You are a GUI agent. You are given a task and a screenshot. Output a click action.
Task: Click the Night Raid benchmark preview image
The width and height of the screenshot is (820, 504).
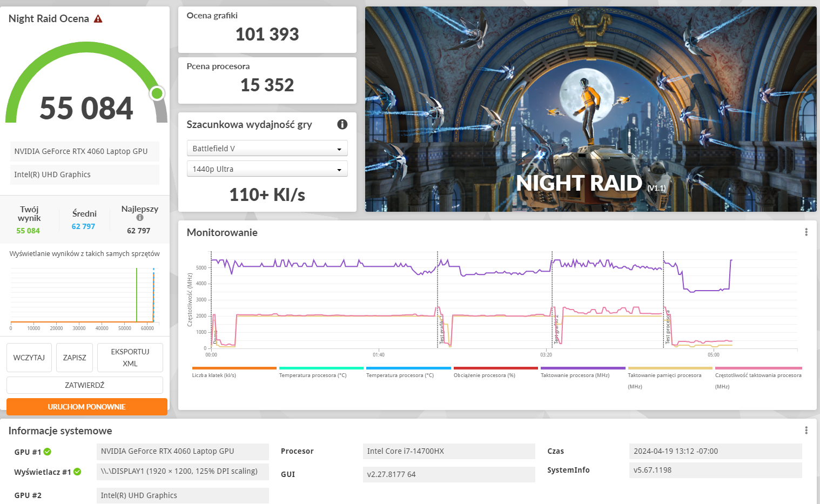point(590,109)
